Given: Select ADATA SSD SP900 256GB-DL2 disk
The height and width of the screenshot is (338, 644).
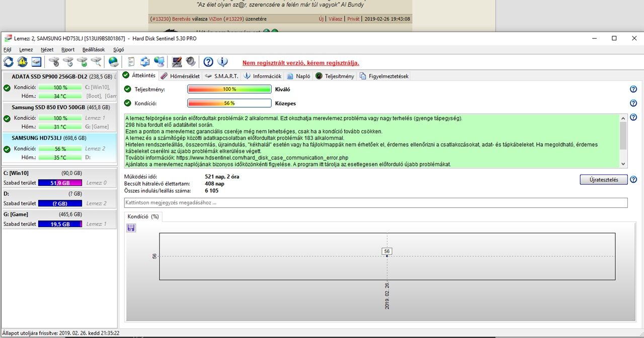Looking at the screenshot, I should point(59,87).
